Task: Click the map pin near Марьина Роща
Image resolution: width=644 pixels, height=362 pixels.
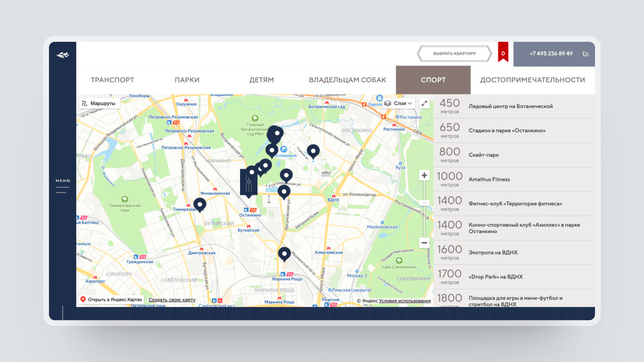Action: pyautogui.click(x=284, y=254)
